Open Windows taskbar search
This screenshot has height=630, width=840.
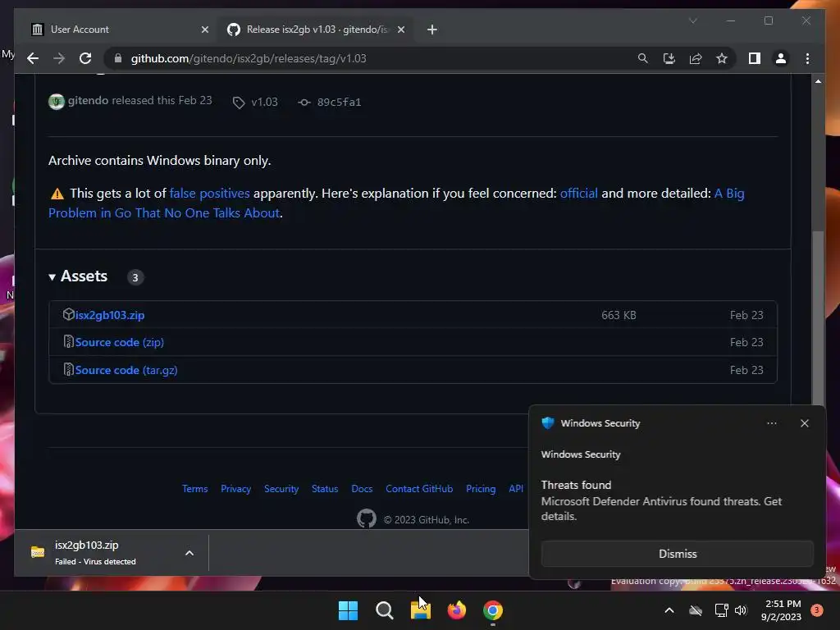click(x=384, y=610)
